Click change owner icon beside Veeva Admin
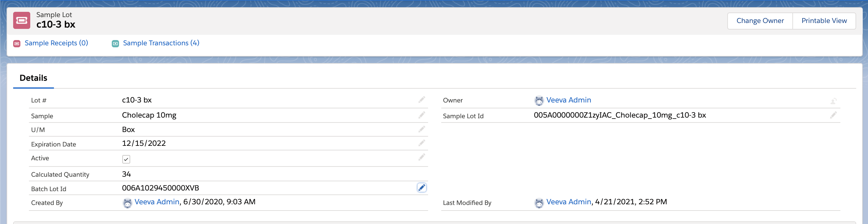Screen dimensions: 868x224 833,101
